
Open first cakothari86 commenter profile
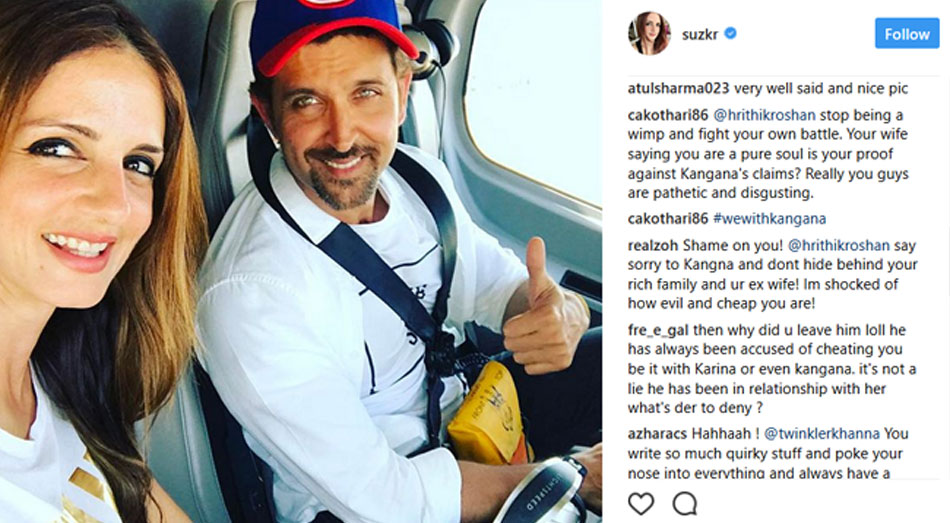coord(668,115)
